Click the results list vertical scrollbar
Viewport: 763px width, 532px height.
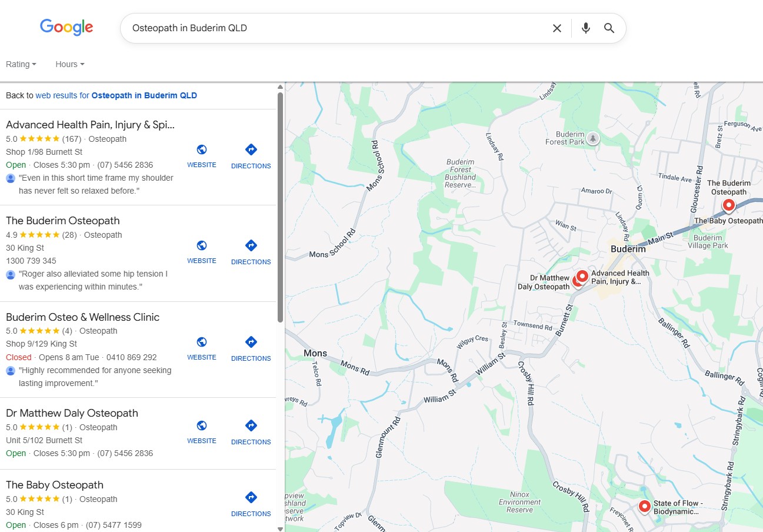(280, 206)
